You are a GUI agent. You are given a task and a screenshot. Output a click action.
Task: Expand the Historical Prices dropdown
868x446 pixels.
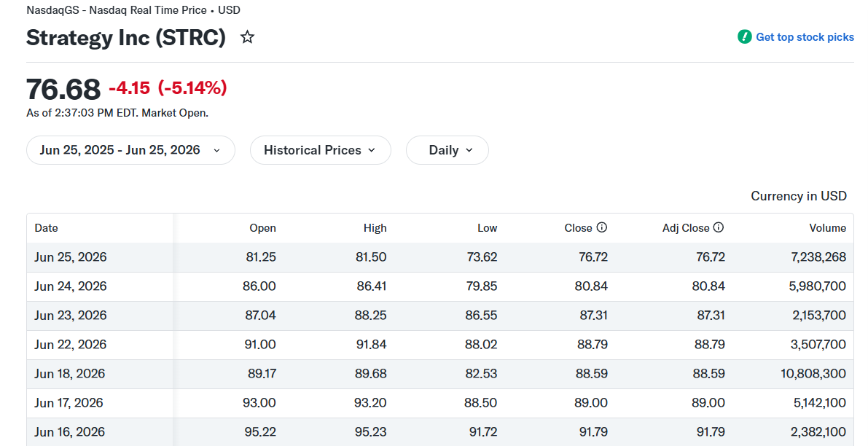point(321,150)
